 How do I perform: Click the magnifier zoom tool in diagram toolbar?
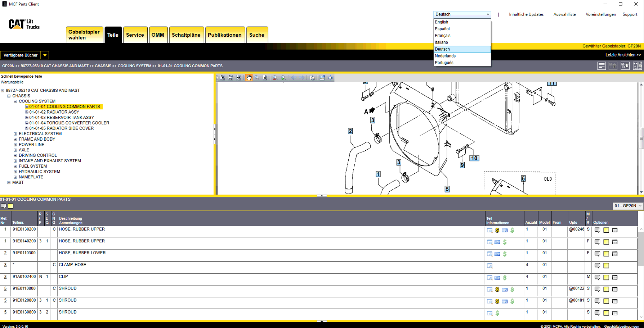pos(257,78)
